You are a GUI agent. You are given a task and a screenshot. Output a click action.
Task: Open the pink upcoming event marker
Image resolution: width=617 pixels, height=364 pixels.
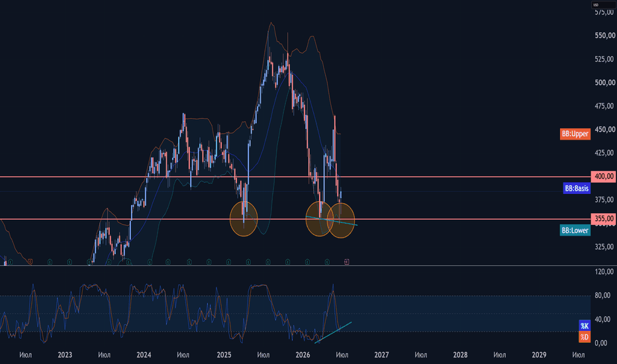tap(347, 261)
